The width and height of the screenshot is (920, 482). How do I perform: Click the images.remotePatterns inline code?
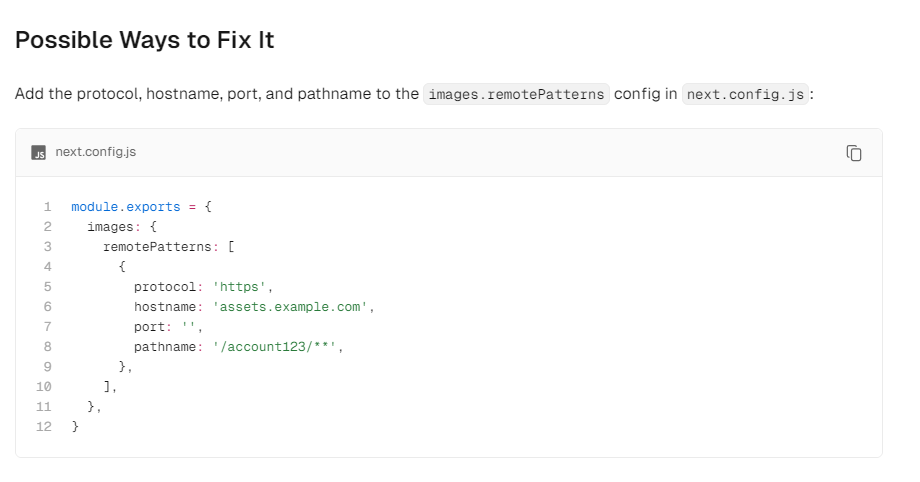516,95
